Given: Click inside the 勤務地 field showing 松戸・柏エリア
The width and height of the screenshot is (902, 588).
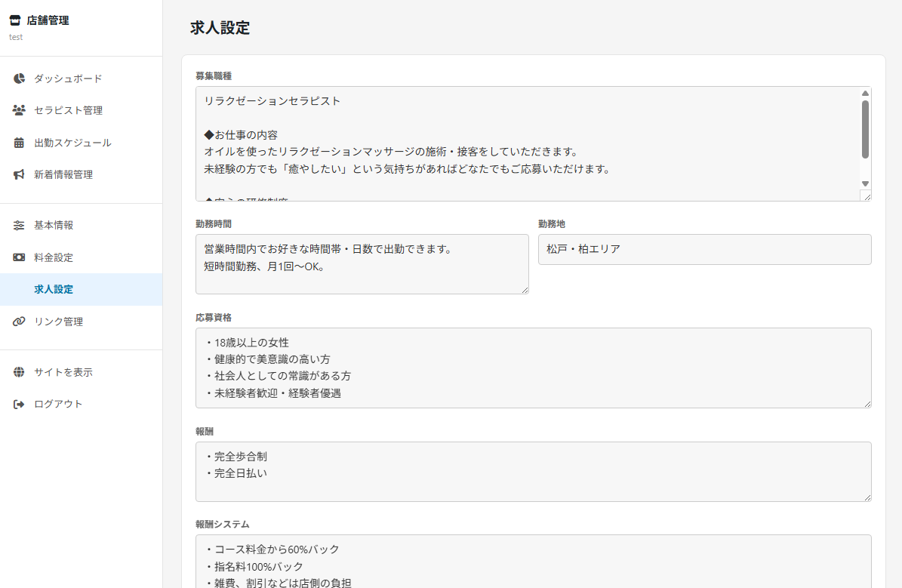Looking at the screenshot, I should click(704, 248).
